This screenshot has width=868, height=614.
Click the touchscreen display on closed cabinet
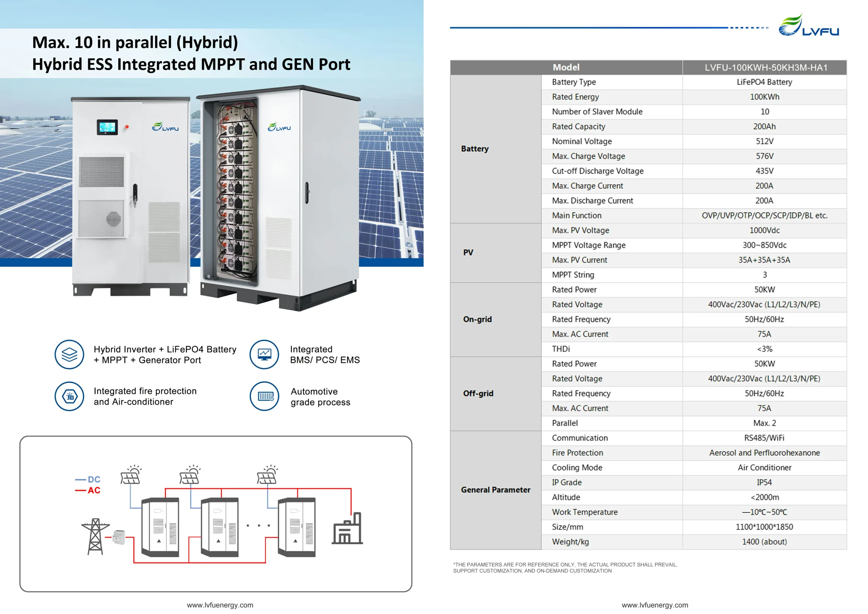click(x=107, y=127)
